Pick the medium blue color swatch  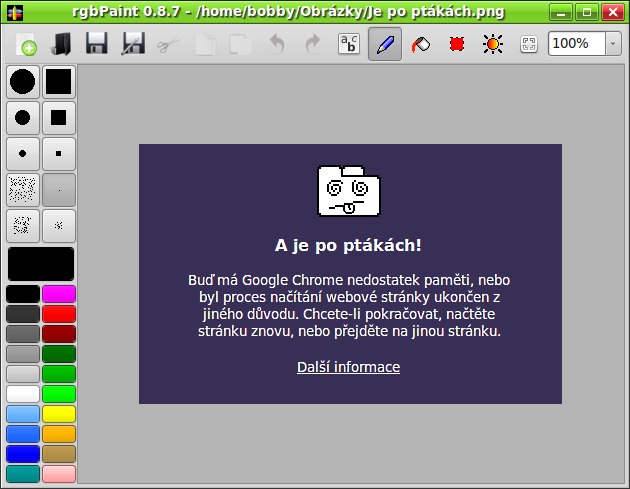(x=23, y=434)
